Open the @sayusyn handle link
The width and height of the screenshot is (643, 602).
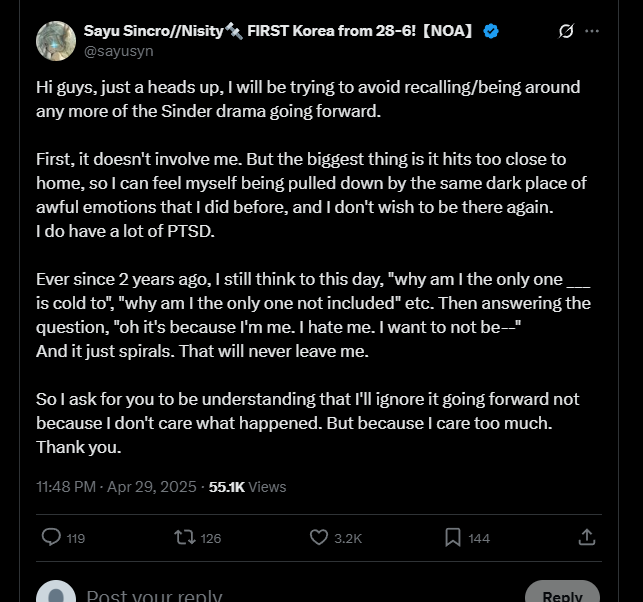pos(118,49)
